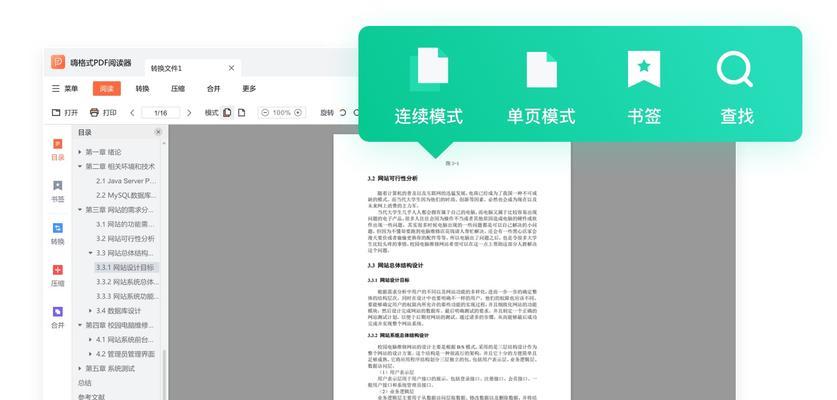Go to the next page arrow
Viewport: 837px width, 400px height.
click(x=189, y=113)
